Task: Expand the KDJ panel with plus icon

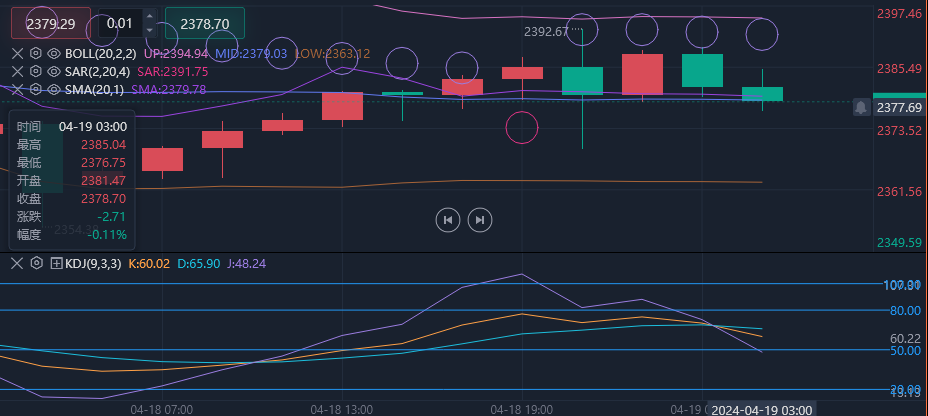Action: click(56, 263)
